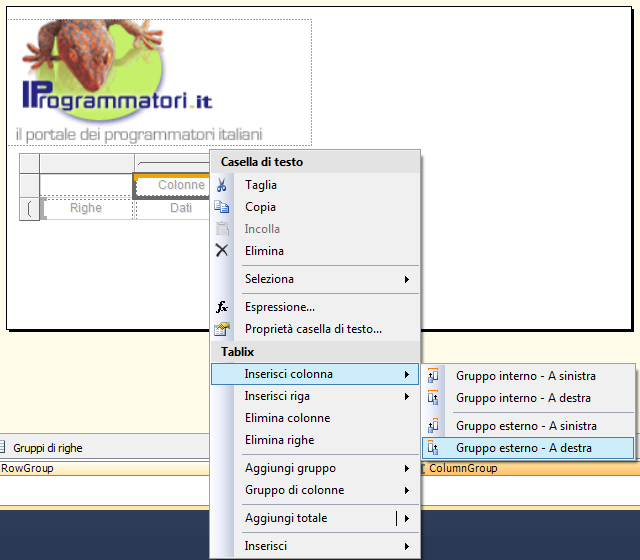
Task: Click the Aggiungi totale submenu arrow
Action: [x=407, y=518]
